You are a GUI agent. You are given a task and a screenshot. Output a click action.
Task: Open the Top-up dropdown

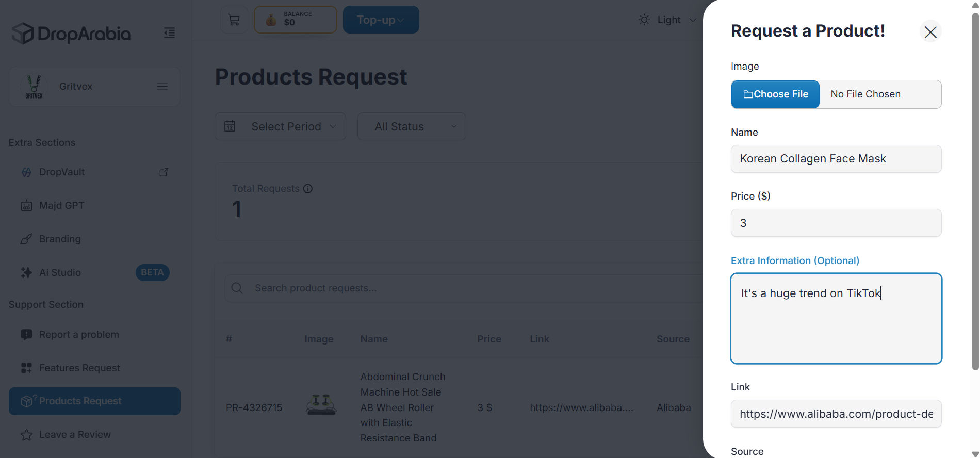pyautogui.click(x=381, y=20)
